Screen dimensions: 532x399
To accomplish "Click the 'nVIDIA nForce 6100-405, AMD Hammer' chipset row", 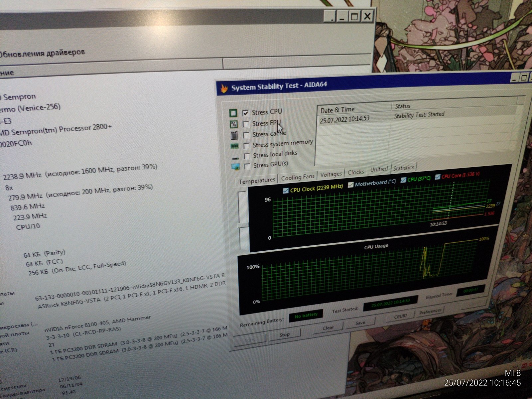I will [x=97, y=324].
